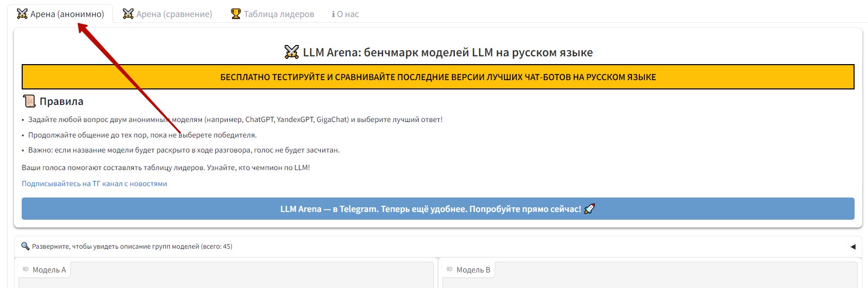Click the rocket icon on the Telegram banner

coord(589,209)
